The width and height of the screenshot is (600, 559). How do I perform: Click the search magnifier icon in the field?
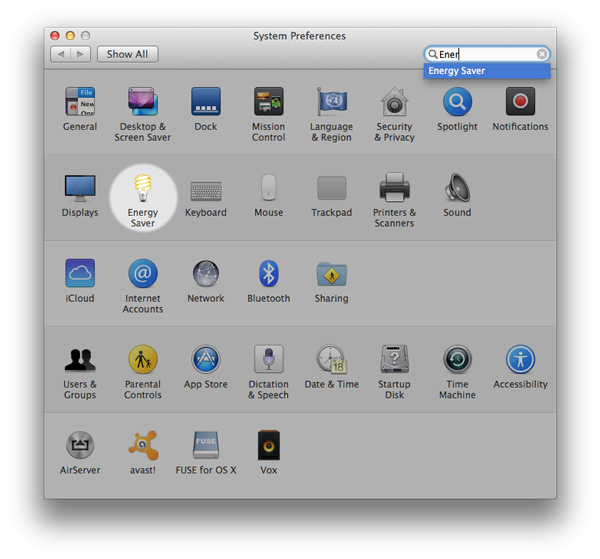tap(432, 54)
